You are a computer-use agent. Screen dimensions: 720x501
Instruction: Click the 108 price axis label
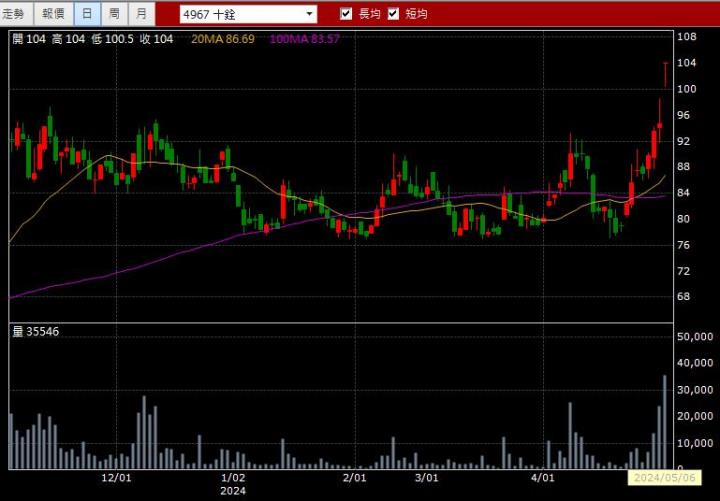(x=686, y=37)
